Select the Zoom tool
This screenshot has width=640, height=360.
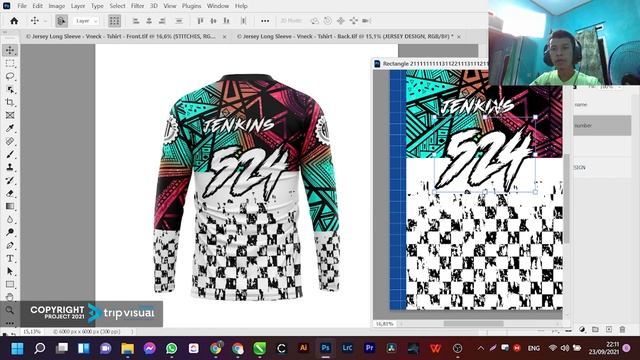(10, 310)
